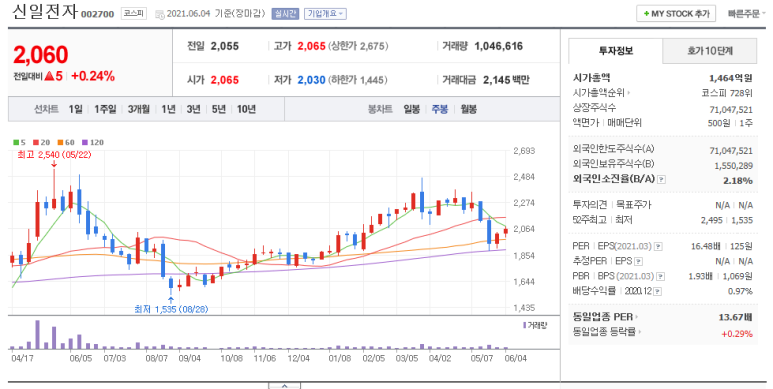This screenshot has width=773, height=389.
Task: Open the 동일업종 PER link
Action: (x=605, y=317)
